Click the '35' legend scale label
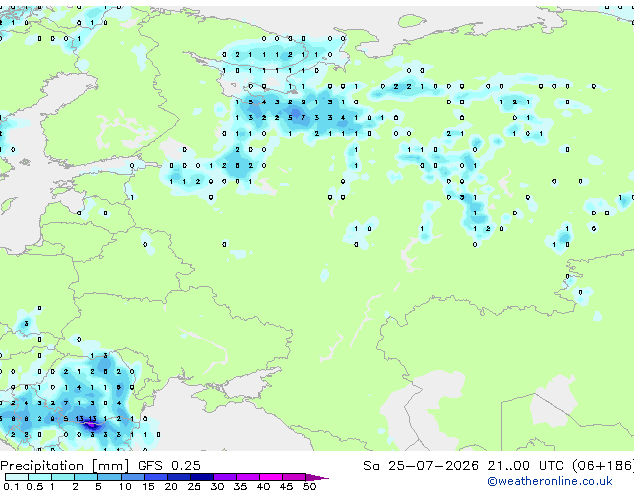 point(240,486)
